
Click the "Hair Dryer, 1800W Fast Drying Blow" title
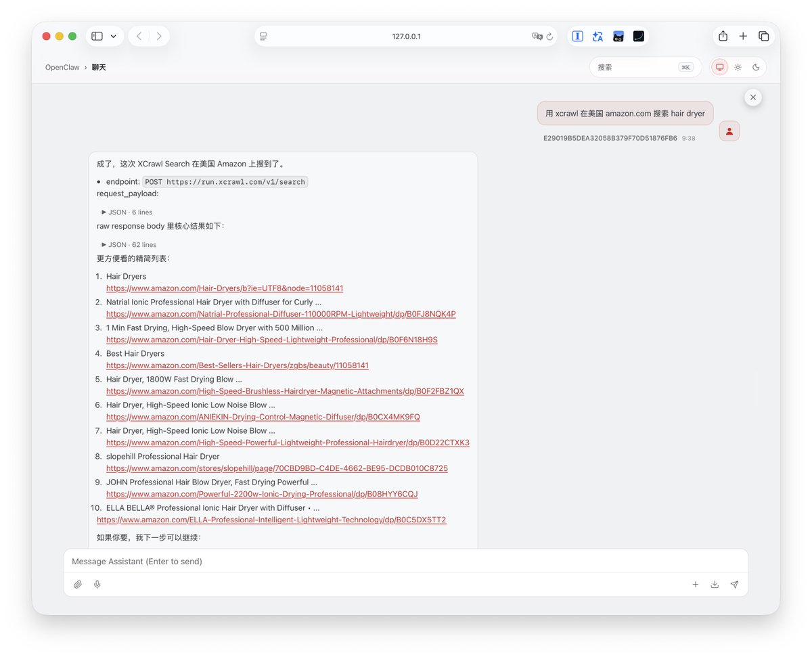pyautogui.click(x=174, y=379)
